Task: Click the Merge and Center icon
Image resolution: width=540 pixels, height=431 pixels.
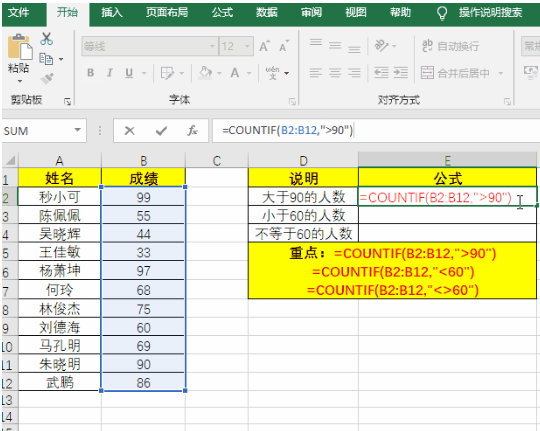Action: tap(427, 73)
